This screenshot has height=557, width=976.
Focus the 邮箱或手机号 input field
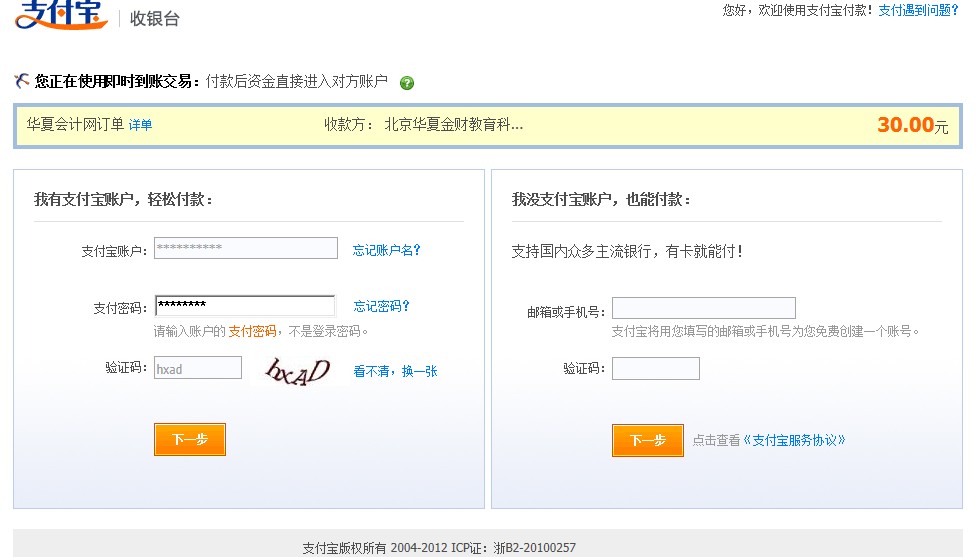click(x=704, y=308)
